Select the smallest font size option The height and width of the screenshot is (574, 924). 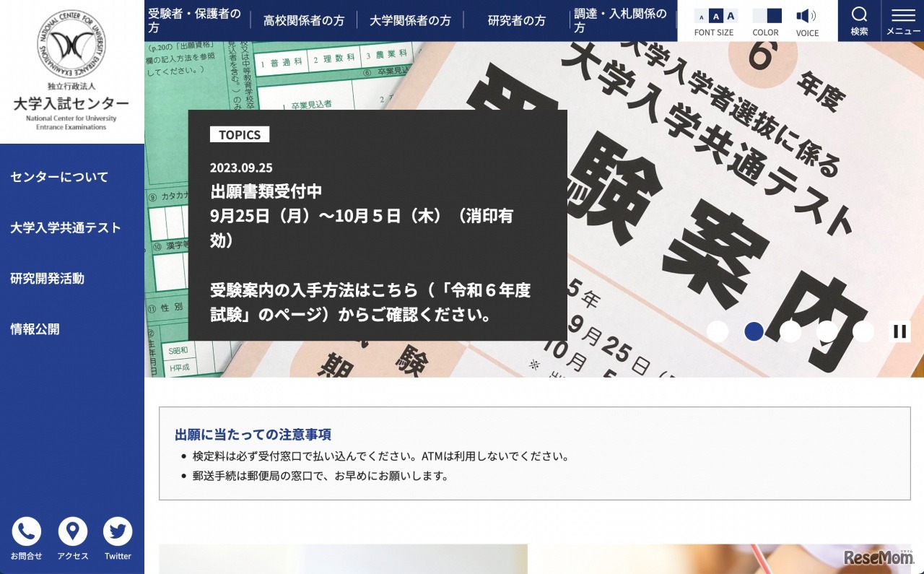(x=702, y=17)
